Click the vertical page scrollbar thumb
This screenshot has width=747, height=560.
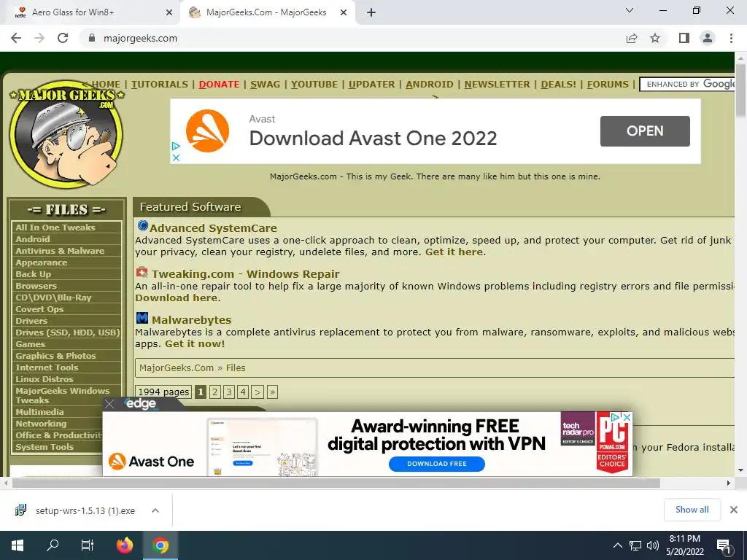tap(740, 90)
